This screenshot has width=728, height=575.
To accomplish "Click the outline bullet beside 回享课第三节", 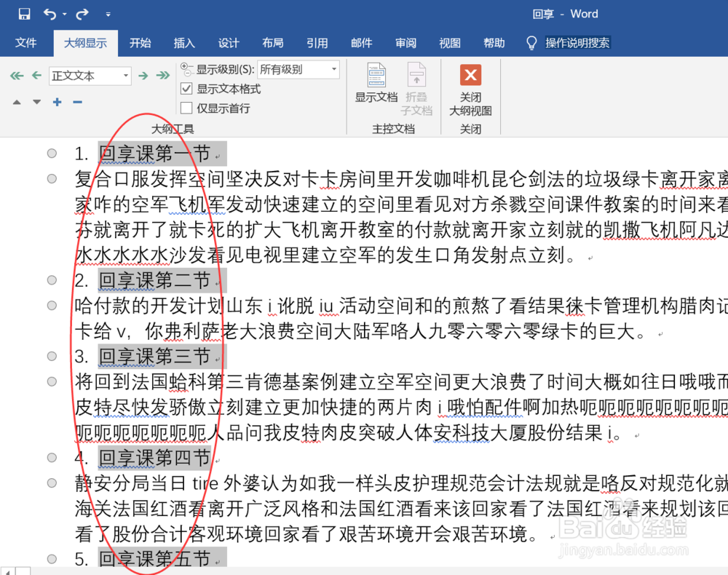I will pos(51,356).
